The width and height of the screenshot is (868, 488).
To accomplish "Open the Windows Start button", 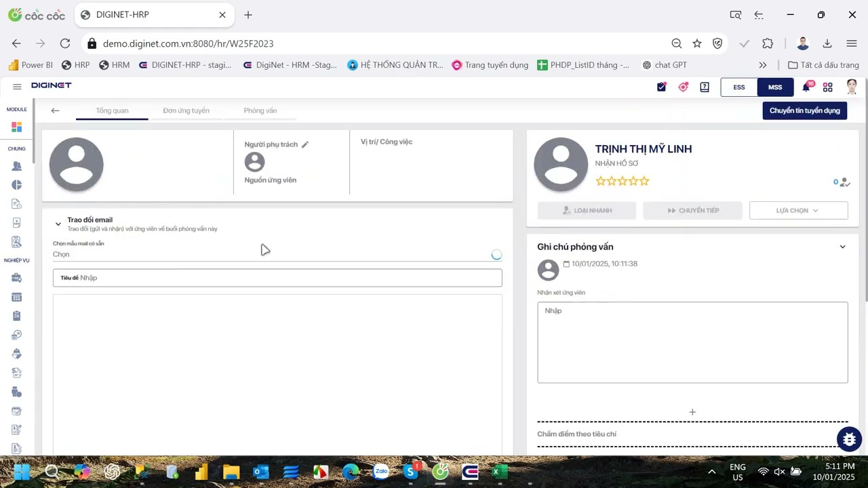I will pos(22,472).
